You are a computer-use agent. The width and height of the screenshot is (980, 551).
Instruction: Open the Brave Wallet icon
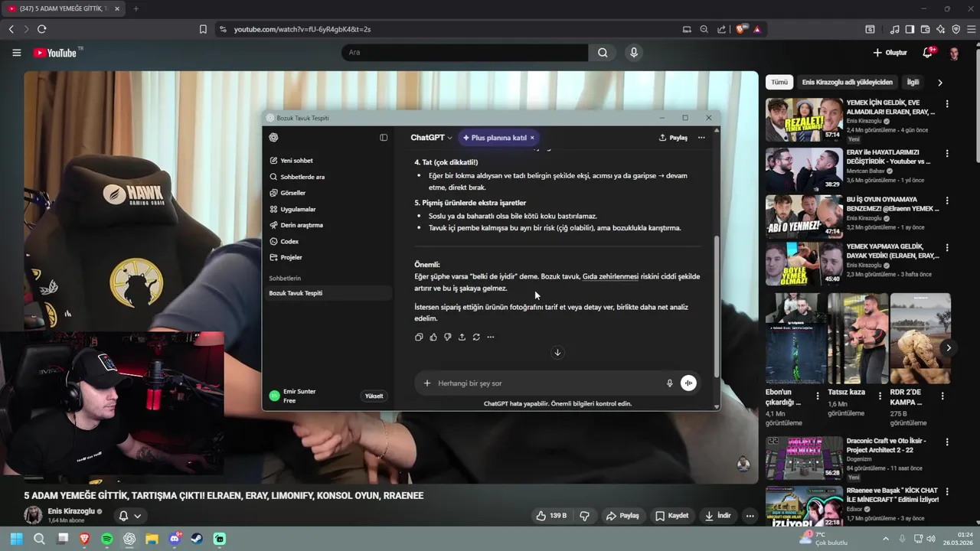(x=925, y=29)
